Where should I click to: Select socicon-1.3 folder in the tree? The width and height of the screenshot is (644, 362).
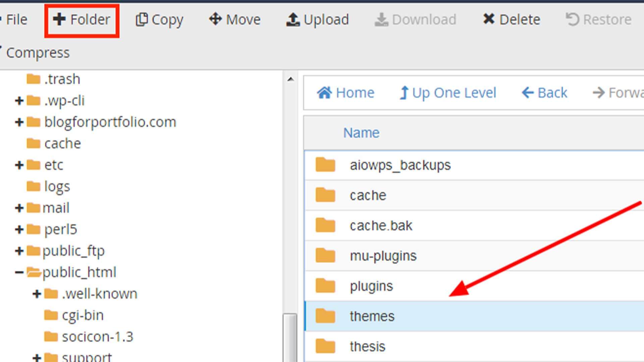tap(98, 337)
